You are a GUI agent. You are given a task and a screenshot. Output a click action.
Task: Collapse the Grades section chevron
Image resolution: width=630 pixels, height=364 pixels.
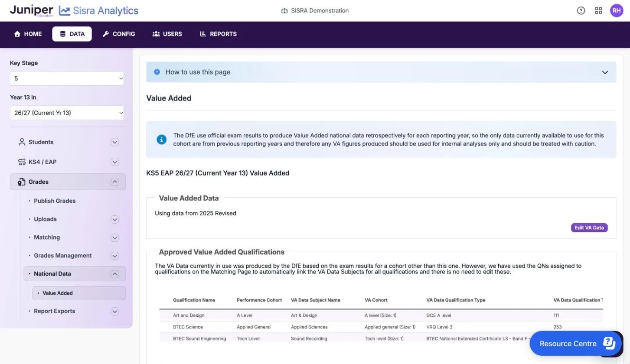point(114,182)
